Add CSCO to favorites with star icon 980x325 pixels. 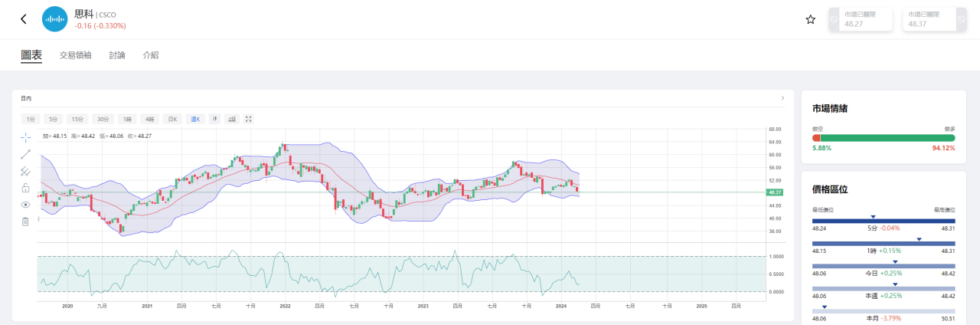[811, 19]
